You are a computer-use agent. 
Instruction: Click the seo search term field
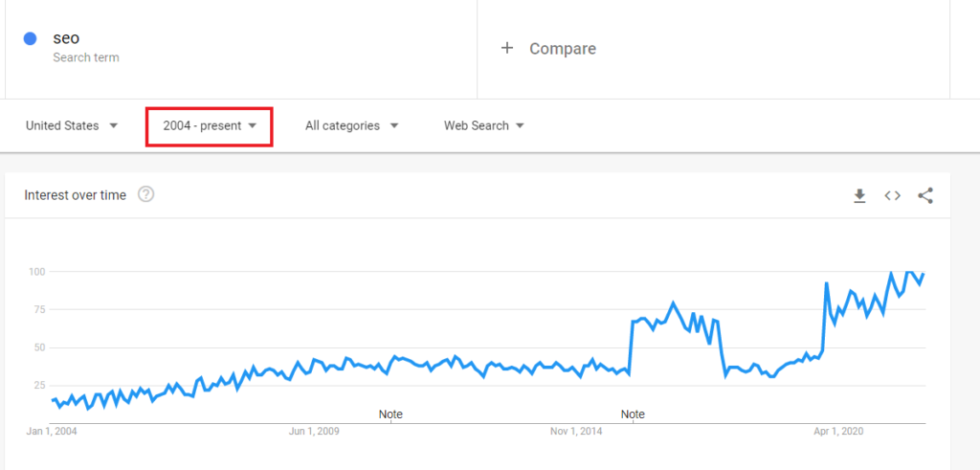(241, 49)
